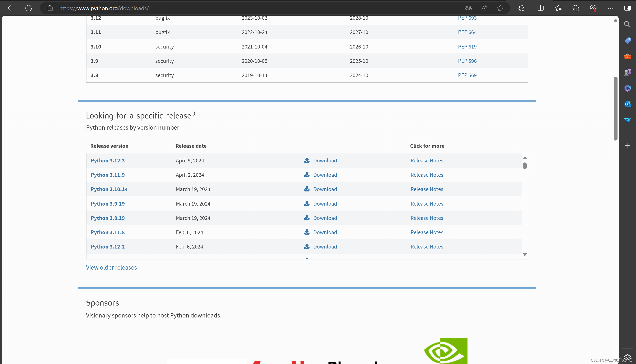Open Read Aloud icon in address bar
The width and height of the screenshot is (636, 364).
484,8
